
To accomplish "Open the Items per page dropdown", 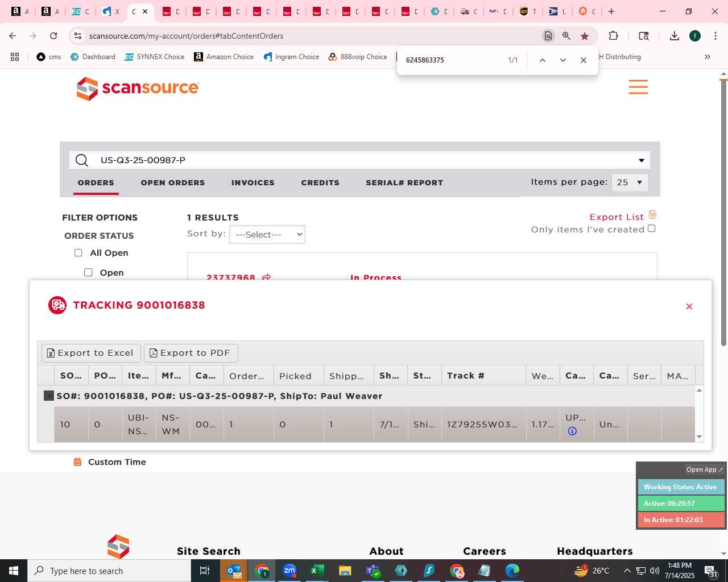I will pos(630,182).
